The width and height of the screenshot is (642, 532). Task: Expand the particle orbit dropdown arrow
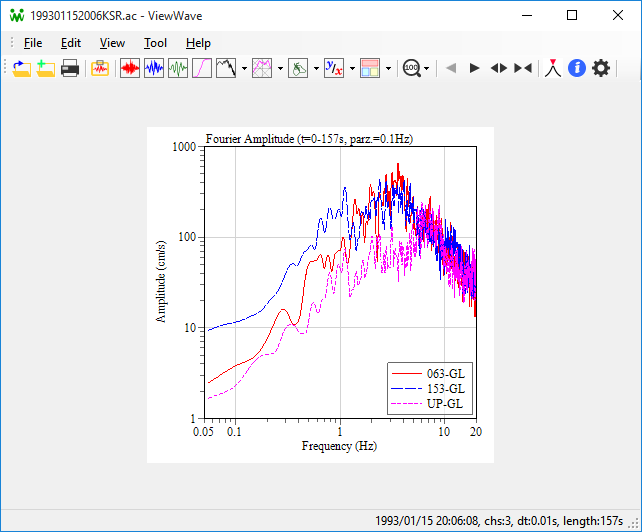[316, 68]
